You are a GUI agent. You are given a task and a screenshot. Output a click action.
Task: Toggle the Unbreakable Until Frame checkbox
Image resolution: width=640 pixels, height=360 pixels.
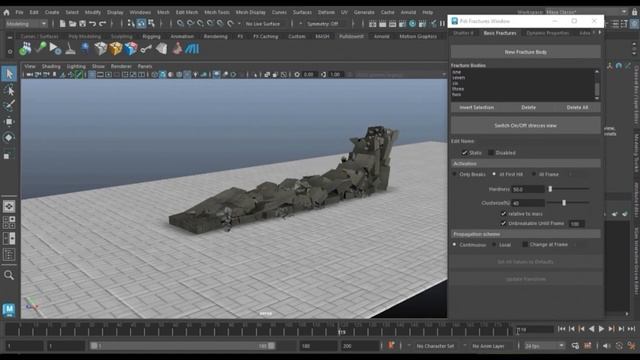[503, 223]
